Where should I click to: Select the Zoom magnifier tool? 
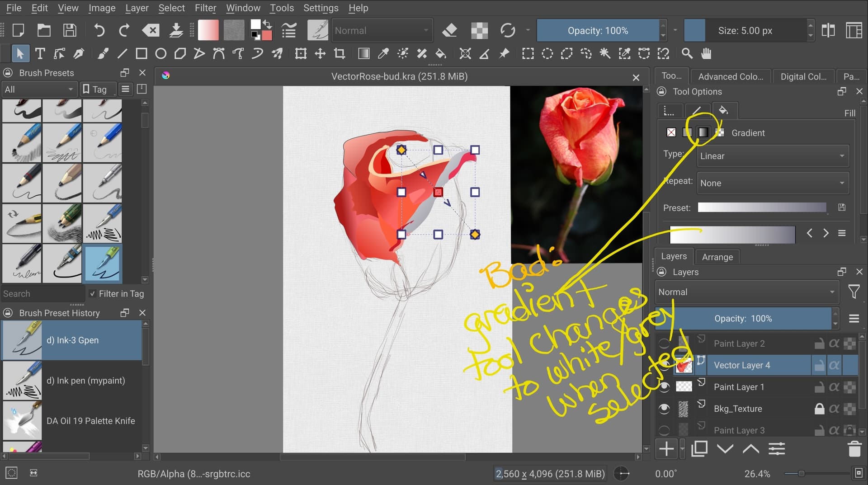687,54
